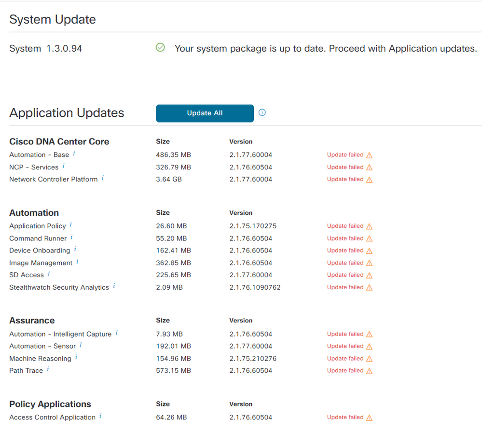Show info for Access Control Application
This screenshot has width=482, height=448.
click(100, 416)
